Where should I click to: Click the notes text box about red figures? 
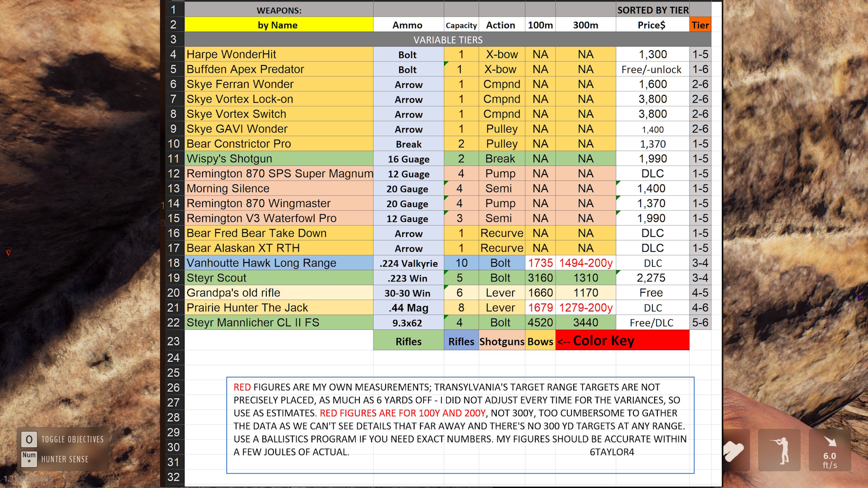[460, 425]
